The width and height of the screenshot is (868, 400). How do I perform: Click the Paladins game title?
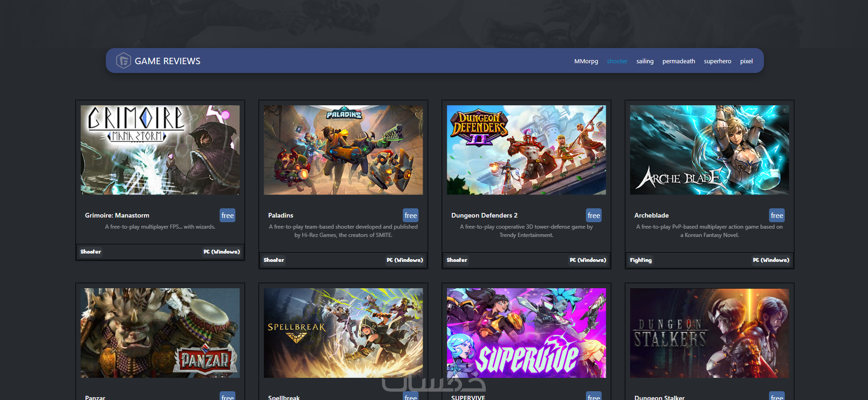[x=281, y=215]
